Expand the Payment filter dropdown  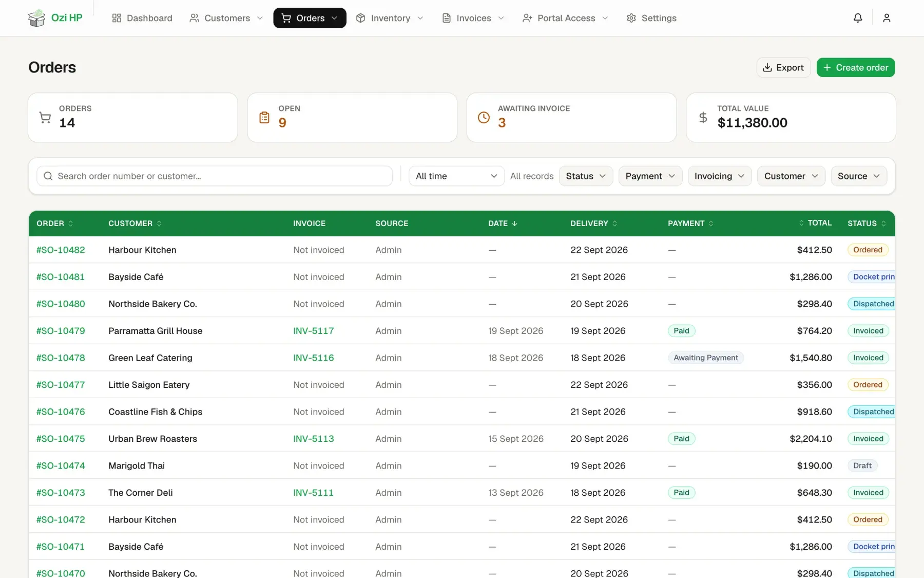(650, 176)
